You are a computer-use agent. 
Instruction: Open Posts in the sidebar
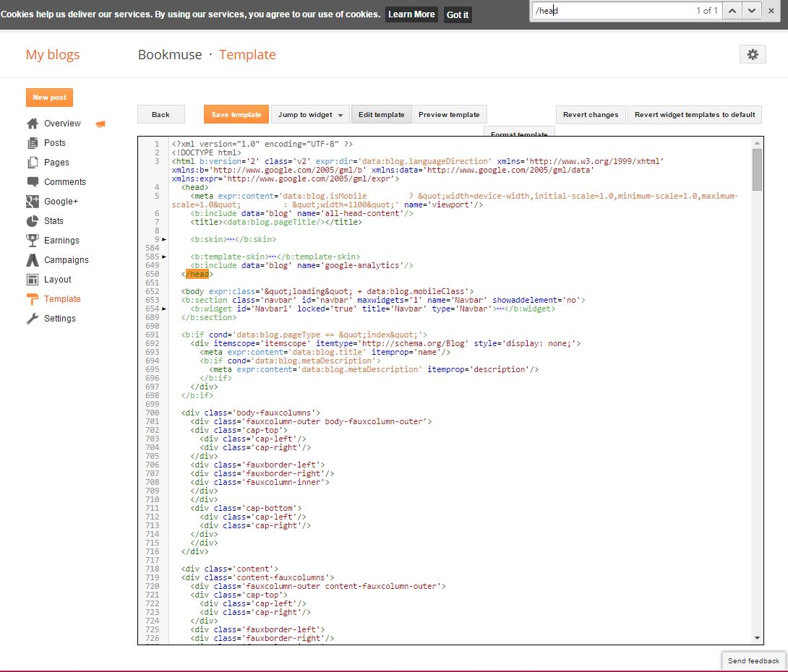coord(55,143)
